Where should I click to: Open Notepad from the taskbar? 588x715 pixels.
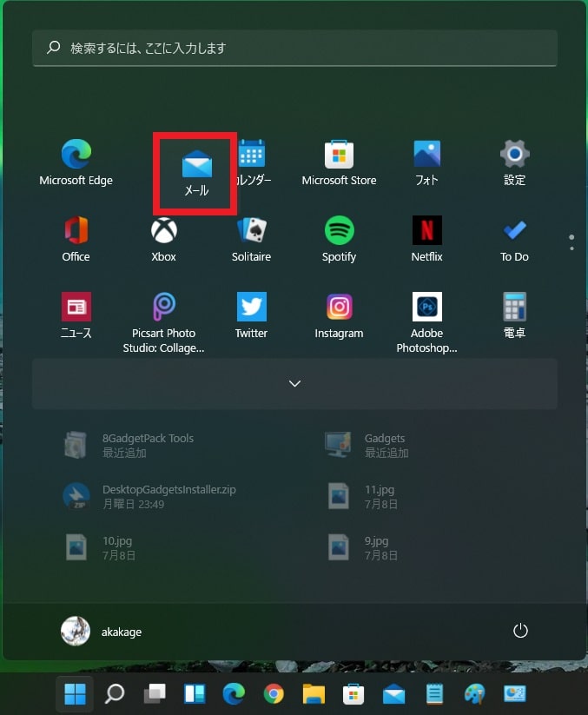coord(434,694)
